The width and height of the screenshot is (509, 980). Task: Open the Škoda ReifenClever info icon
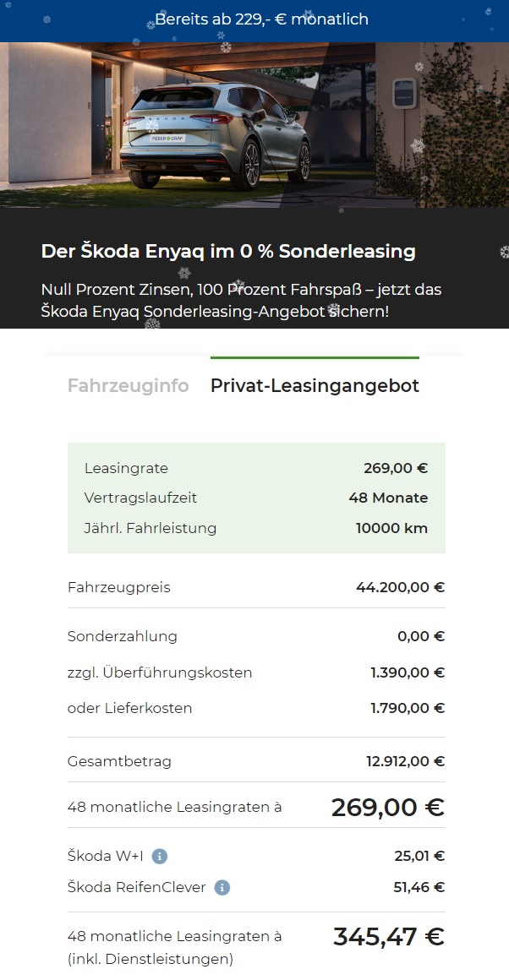(x=221, y=887)
